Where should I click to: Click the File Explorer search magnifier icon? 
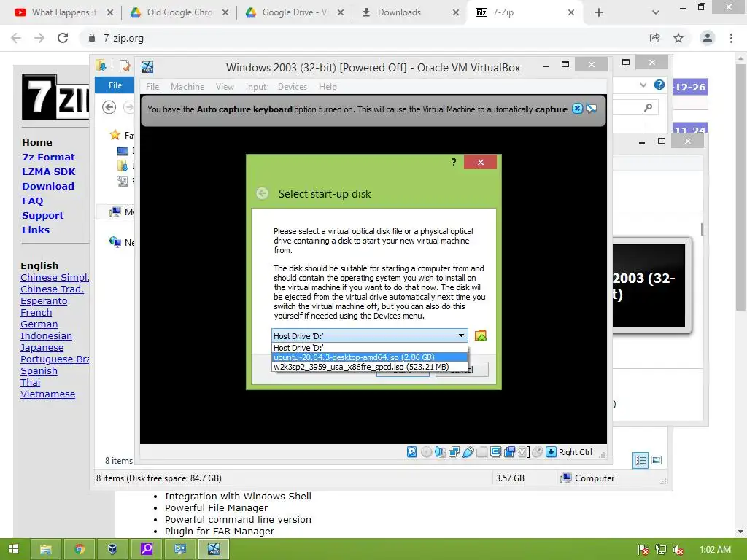pyautogui.click(x=648, y=108)
